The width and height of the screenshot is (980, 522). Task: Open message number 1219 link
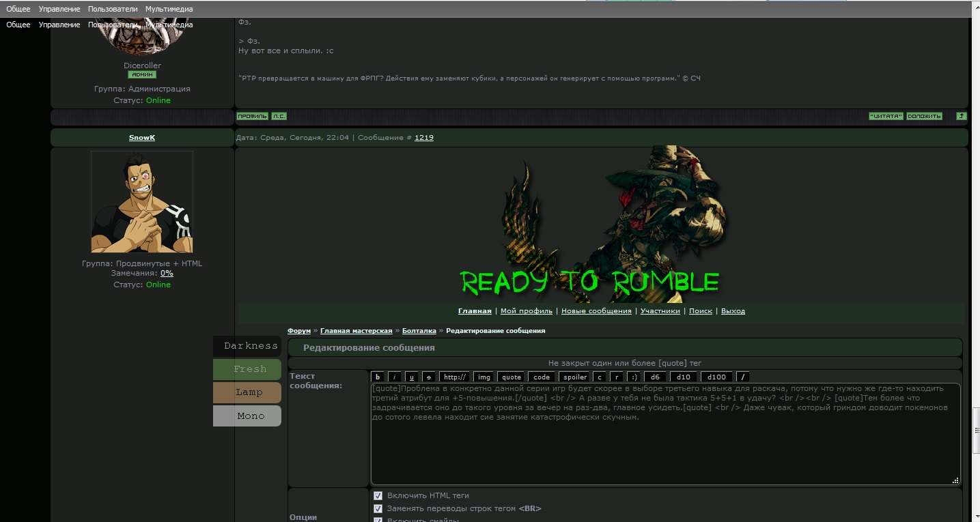tap(424, 138)
